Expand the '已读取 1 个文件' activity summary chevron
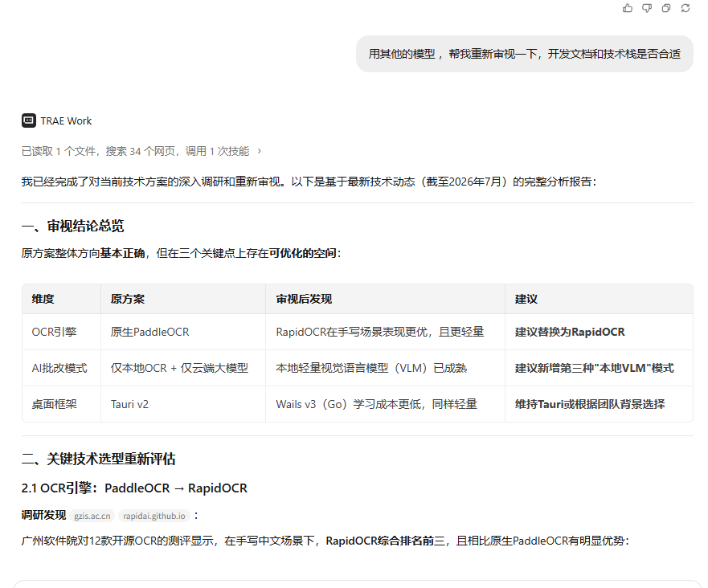 pyautogui.click(x=260, y=151)
